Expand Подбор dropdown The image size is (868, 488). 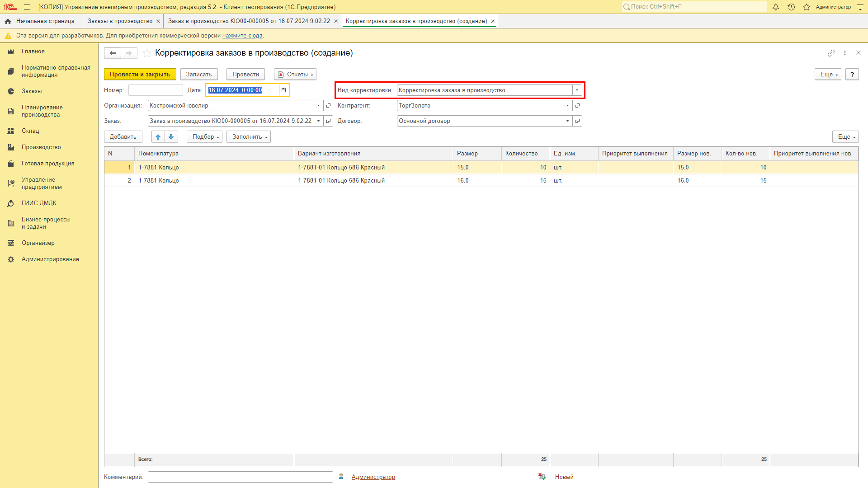204,137
